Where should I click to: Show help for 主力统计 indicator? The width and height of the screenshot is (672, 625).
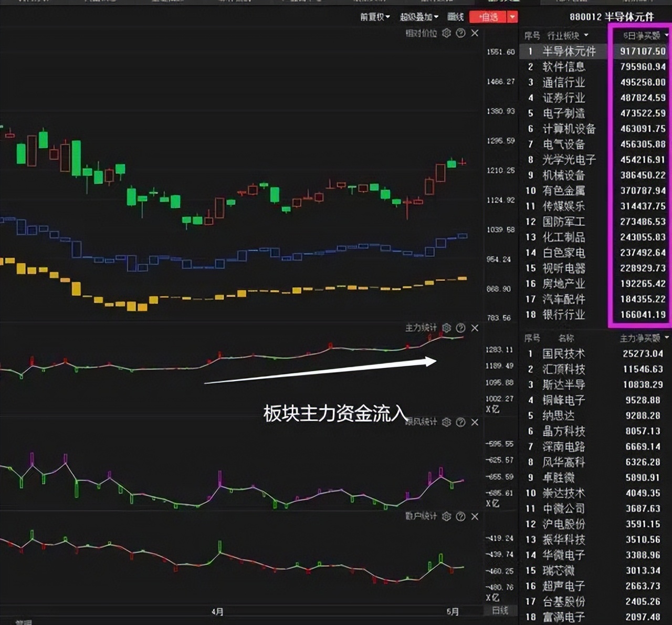pos(460,328)
